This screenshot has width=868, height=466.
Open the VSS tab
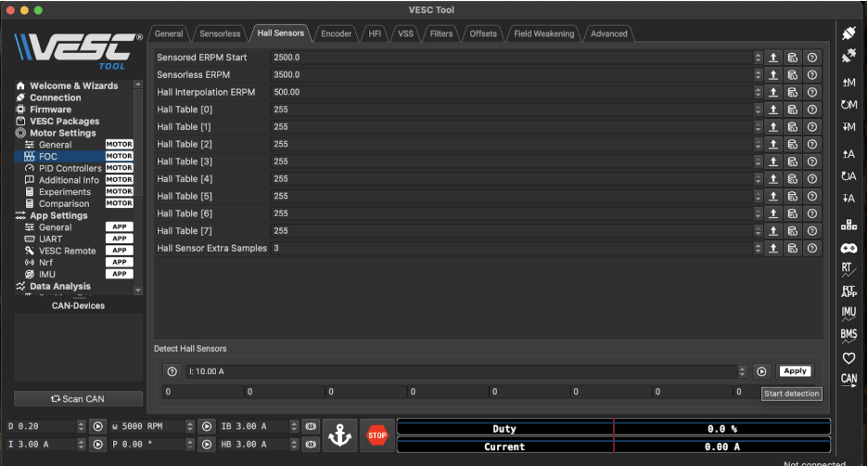click(406, 33)
